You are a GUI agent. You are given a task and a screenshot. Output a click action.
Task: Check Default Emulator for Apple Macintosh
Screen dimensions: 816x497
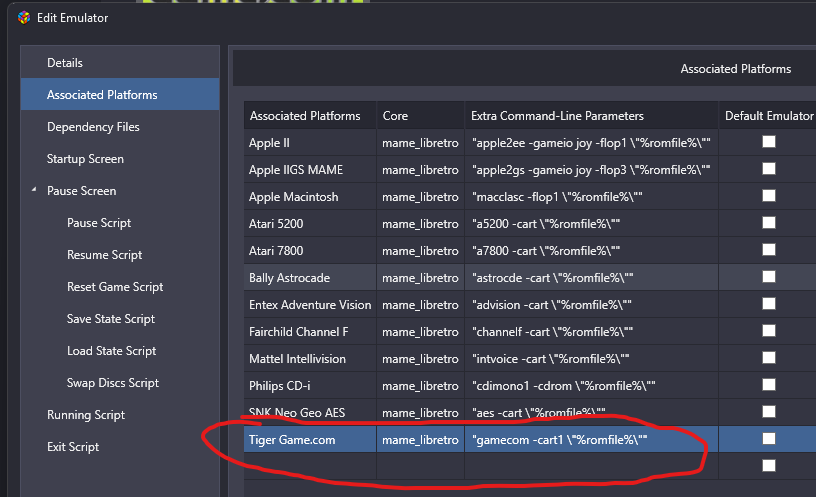click(769, 196)
